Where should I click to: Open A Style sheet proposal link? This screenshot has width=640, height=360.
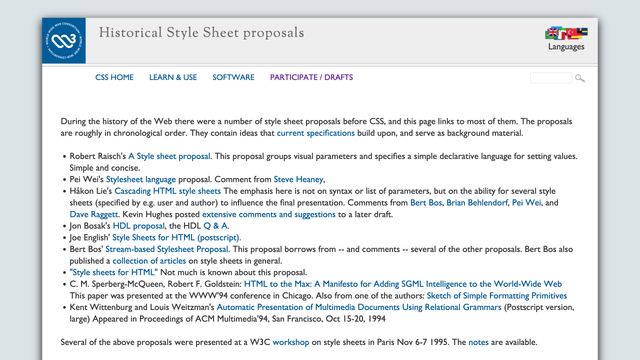(169, 156)
